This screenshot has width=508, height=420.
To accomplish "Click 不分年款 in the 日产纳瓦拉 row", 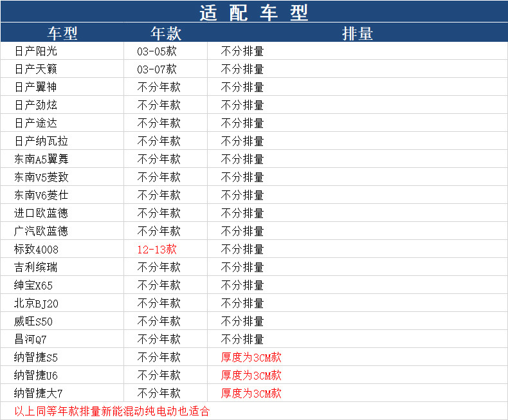I will pos(159,141).
